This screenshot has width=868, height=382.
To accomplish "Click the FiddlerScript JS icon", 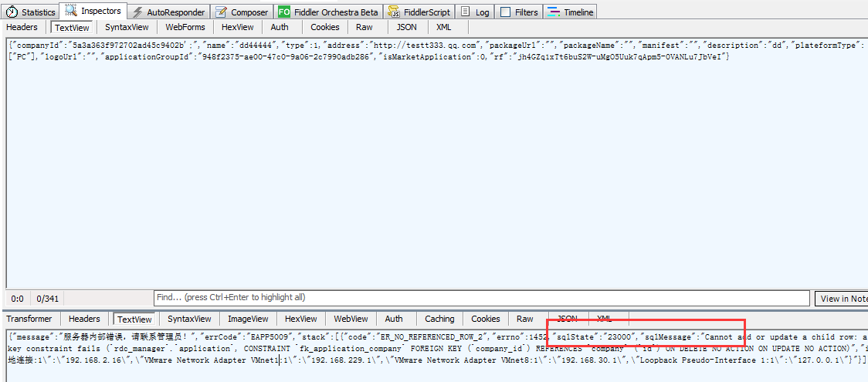I will click(x=394, y=12).
